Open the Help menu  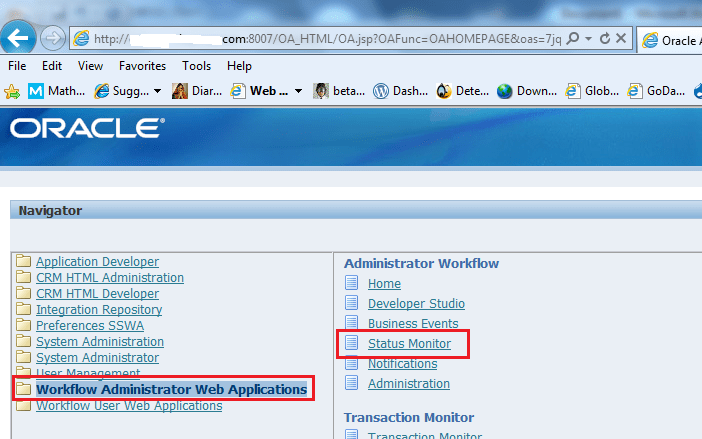(239, 66)
